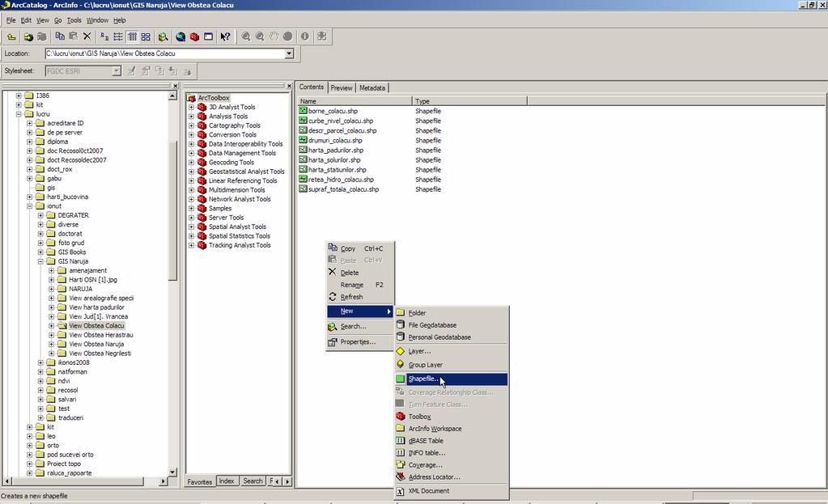Sort by the Name column header
This screenshot has height=504, width=828.
[355, 101]
